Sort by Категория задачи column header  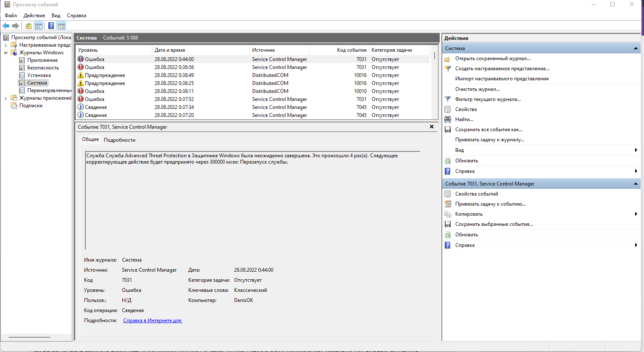pos(399,50)
